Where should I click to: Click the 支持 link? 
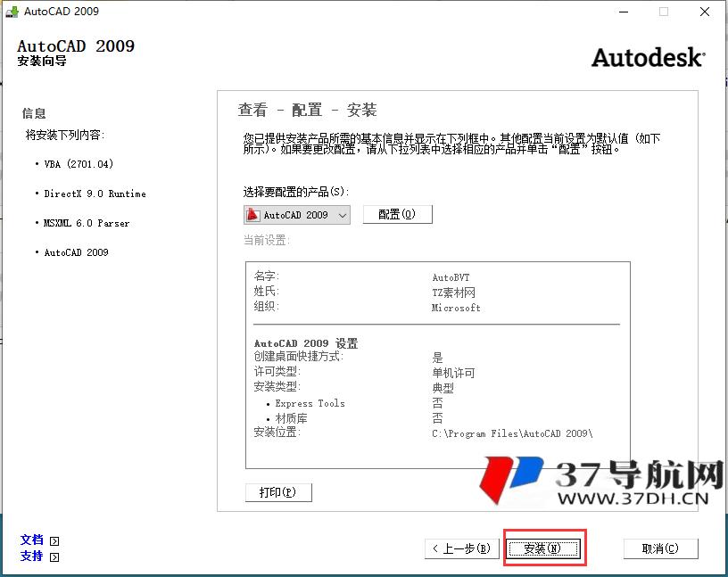[30, 556]
